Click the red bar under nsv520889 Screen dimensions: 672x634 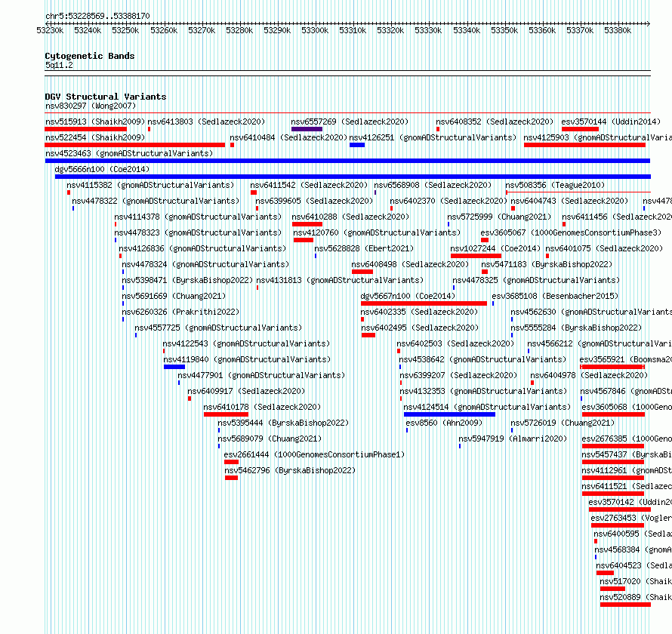(x=625, y=605)
